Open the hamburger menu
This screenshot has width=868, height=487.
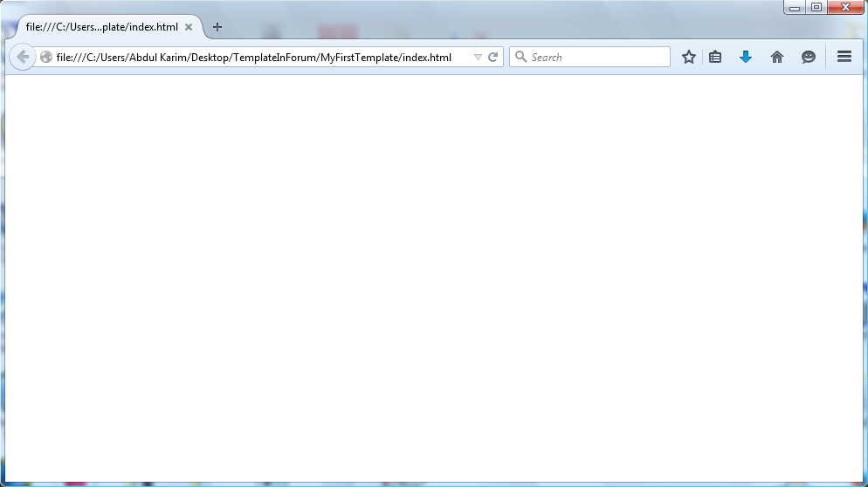click(844, 57)
